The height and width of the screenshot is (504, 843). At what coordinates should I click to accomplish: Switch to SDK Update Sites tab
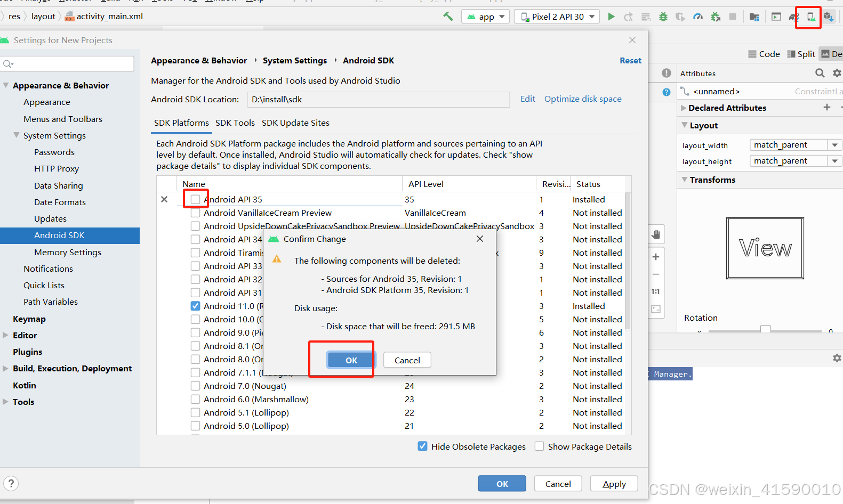point(295,123)
